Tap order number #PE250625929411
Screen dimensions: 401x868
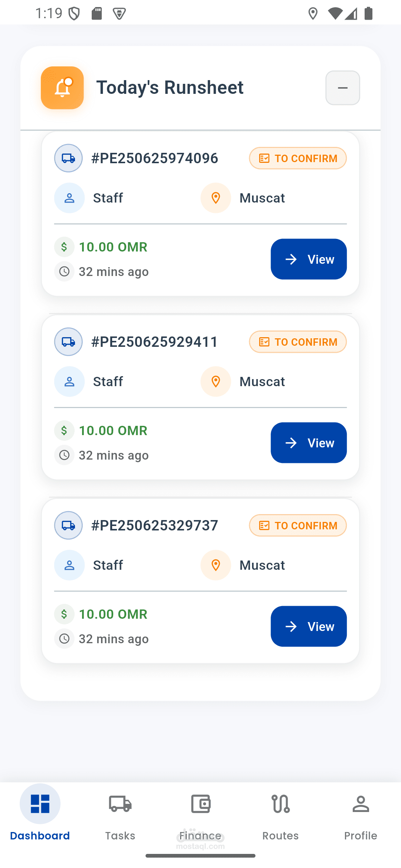(x=154, y=342)
